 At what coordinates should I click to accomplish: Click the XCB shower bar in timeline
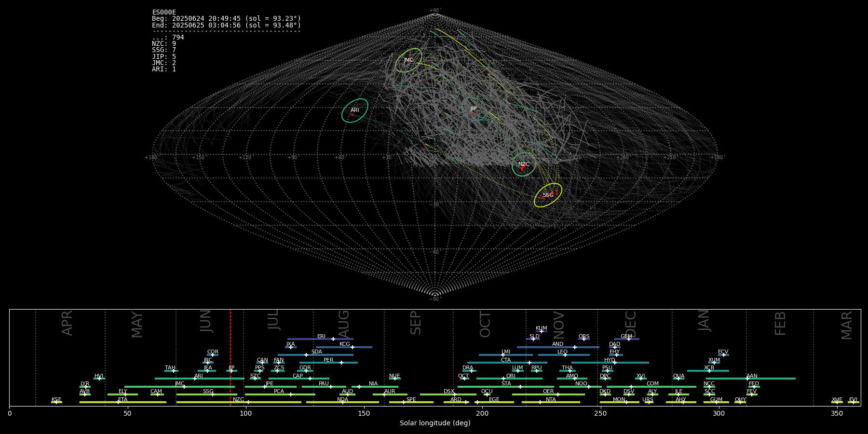pos(708,371)
